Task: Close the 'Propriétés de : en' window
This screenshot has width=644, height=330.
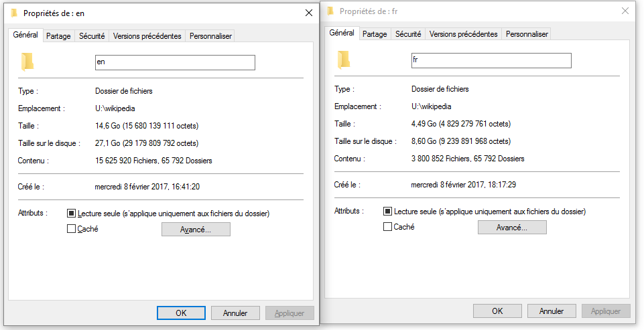Action: click(x=308, y=13)
